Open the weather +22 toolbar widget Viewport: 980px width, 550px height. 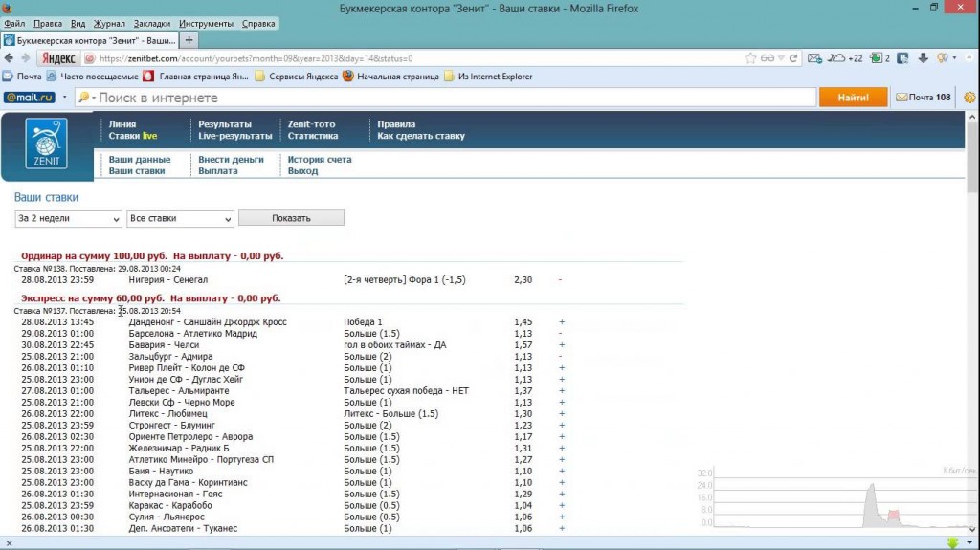[845, 58]
